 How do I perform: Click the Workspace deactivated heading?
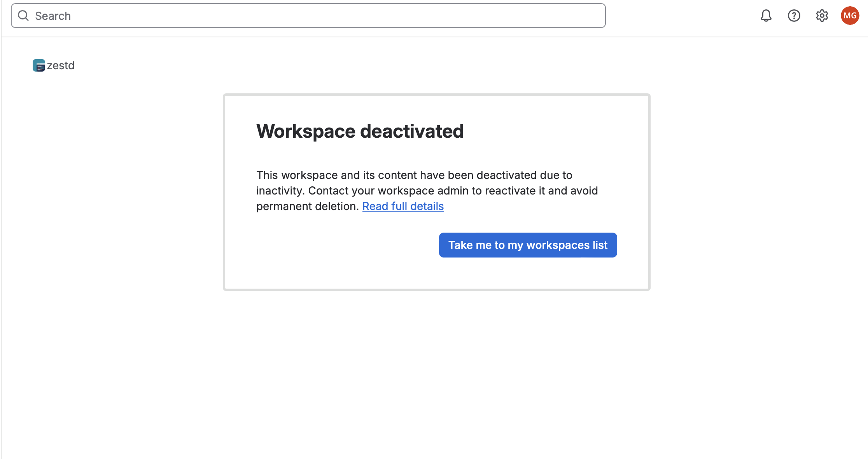360,131
